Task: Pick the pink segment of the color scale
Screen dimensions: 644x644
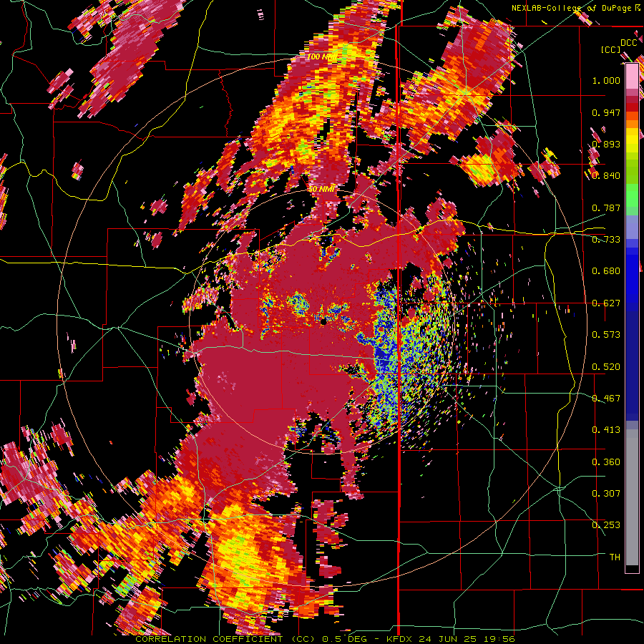Action: point(632,77)
